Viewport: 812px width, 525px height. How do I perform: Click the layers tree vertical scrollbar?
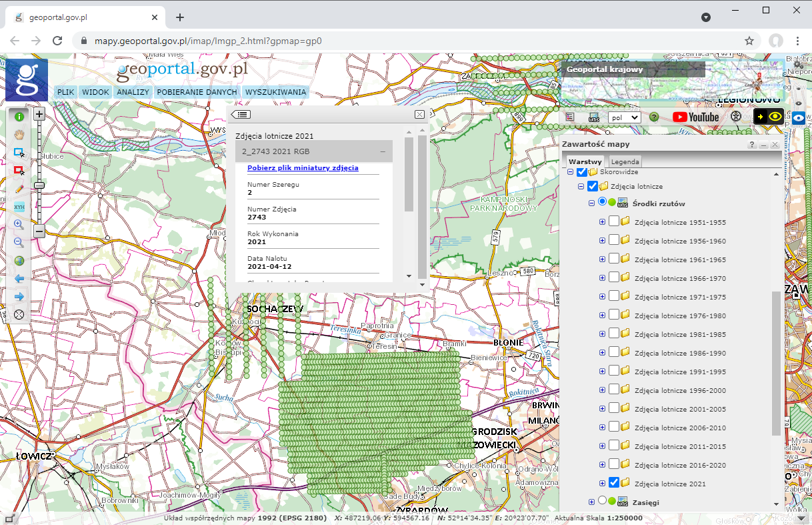[x=776, y=364]
